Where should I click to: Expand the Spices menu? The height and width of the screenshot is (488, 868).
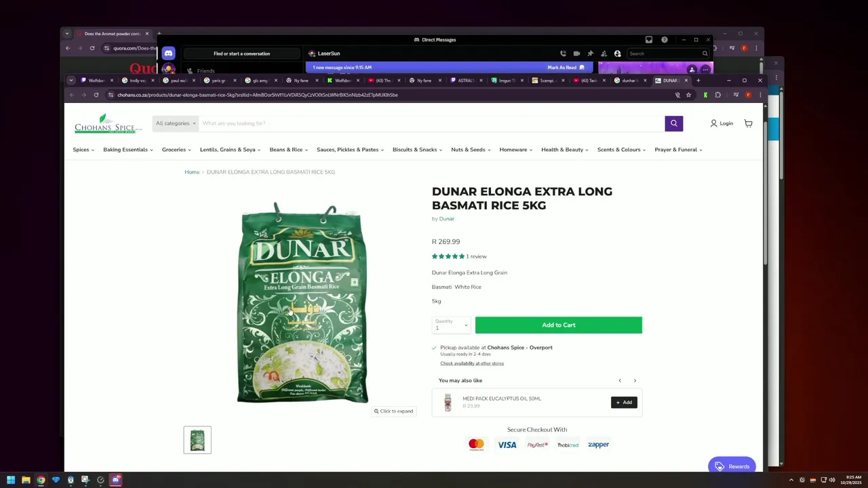pos(83,150)
